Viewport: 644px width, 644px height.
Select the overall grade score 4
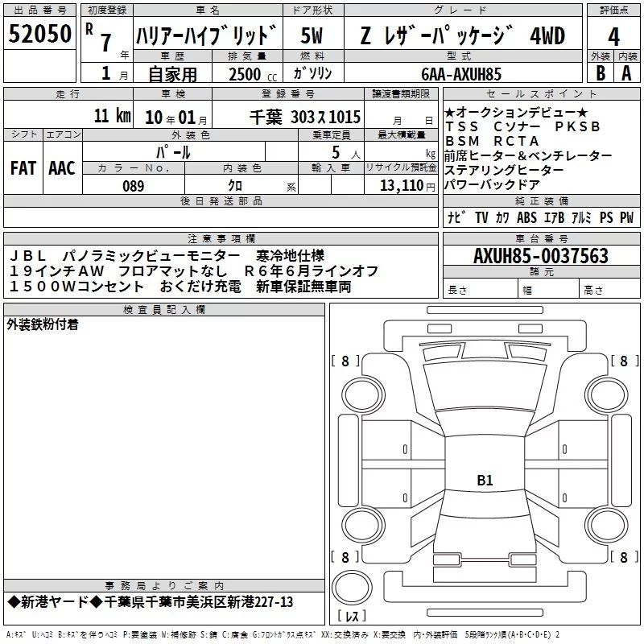613,36
